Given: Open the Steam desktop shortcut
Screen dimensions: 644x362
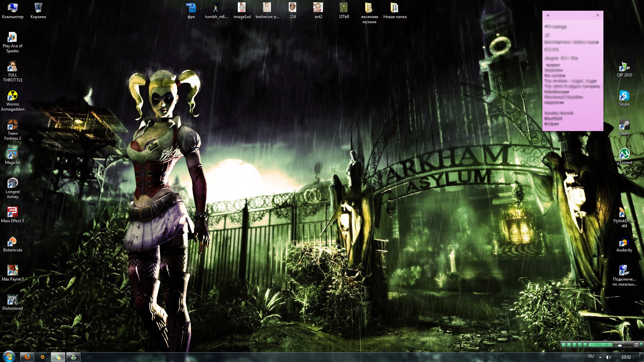Looking at the screenshot, I should coord(624,125).
